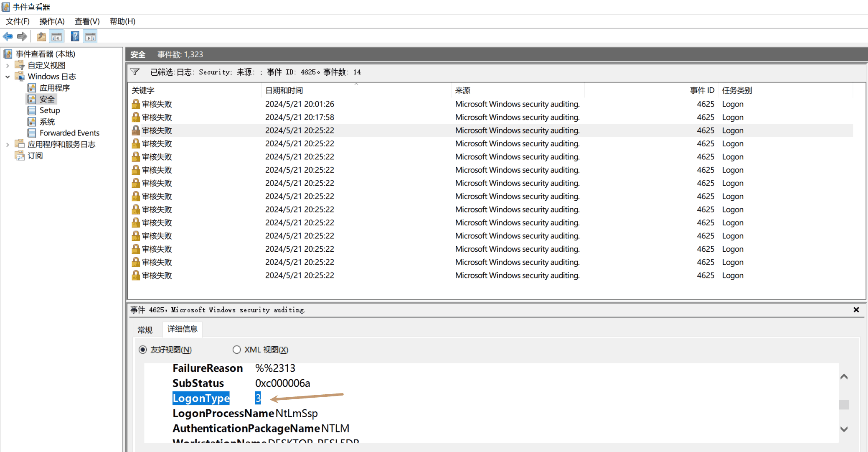Image resolution: width=868 pixels, height=452 pixels.
Task: Switch to the 常规 tab
Action: (x=145, y=330)
